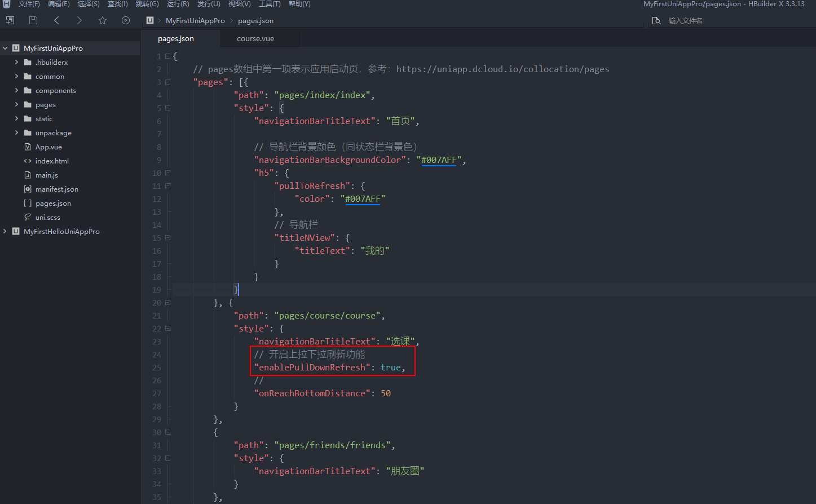
Task: Click the search file icon
Action: [656, 20]
